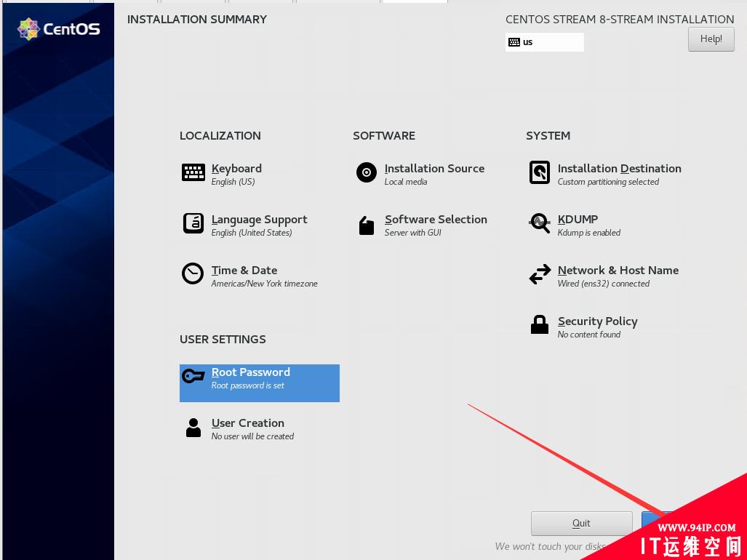
Task: Open the Language Support settings
Action: point(259,220)
